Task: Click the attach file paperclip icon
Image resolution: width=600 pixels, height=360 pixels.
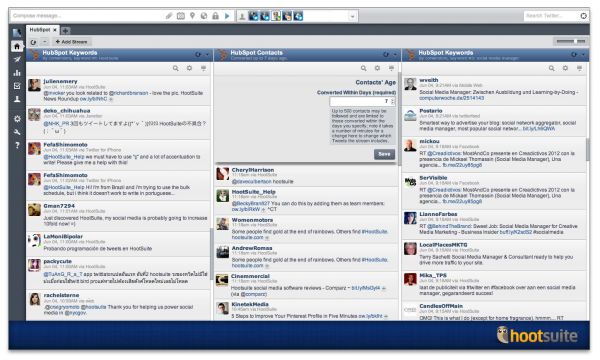Action: point(169,16)
